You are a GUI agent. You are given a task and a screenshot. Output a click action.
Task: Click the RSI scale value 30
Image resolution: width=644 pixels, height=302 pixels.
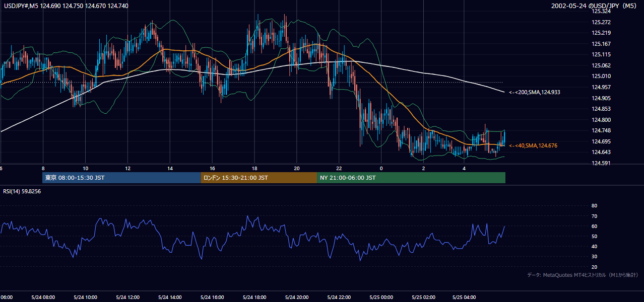pyautogui.click(x=594, y=257)
